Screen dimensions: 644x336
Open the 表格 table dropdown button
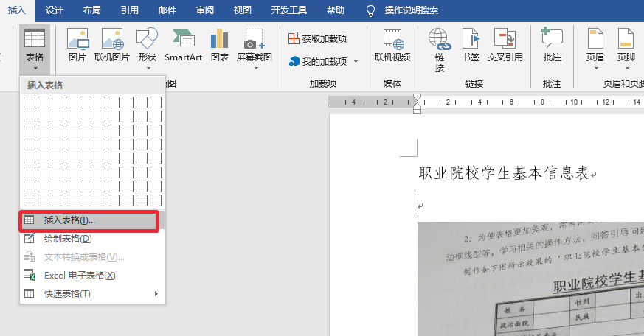point(35,49)
